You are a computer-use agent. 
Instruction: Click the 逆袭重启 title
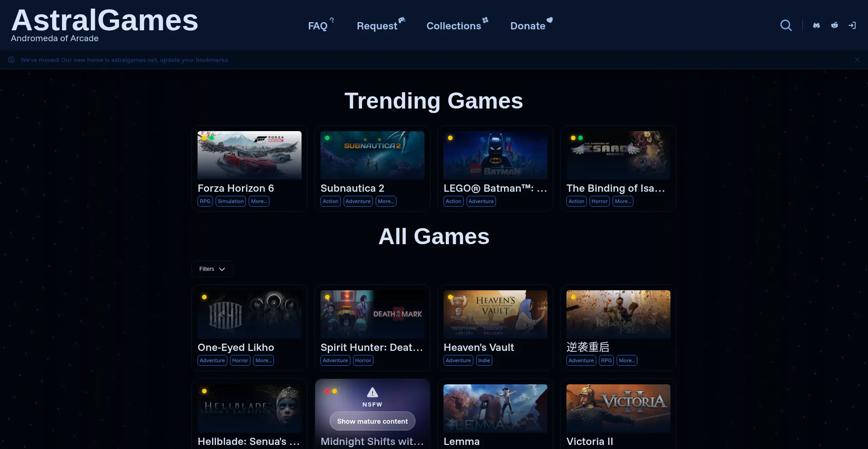point(588,347)
